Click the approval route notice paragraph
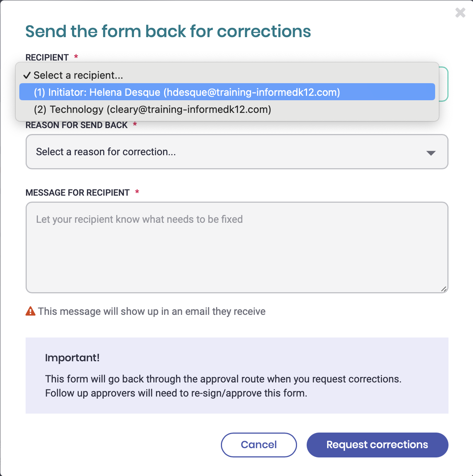The image size is (473, 476). [223, 386]
